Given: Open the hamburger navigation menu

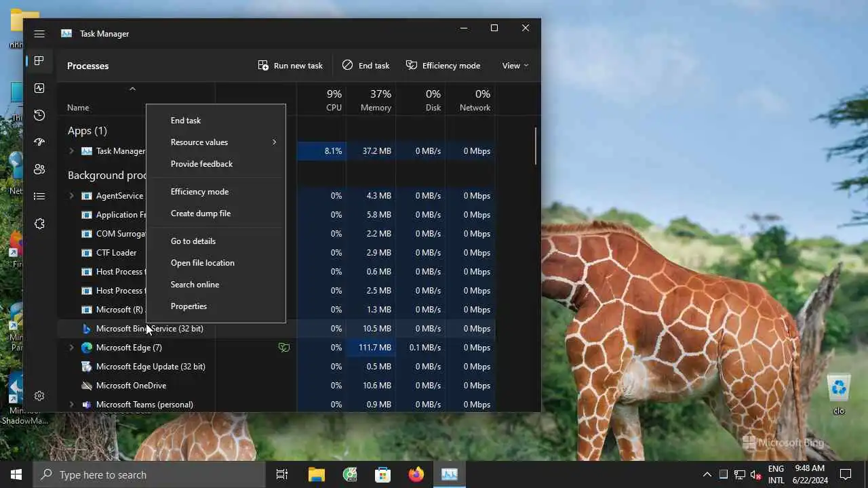Looking at the screenshot, I should (x=39, y=33).
